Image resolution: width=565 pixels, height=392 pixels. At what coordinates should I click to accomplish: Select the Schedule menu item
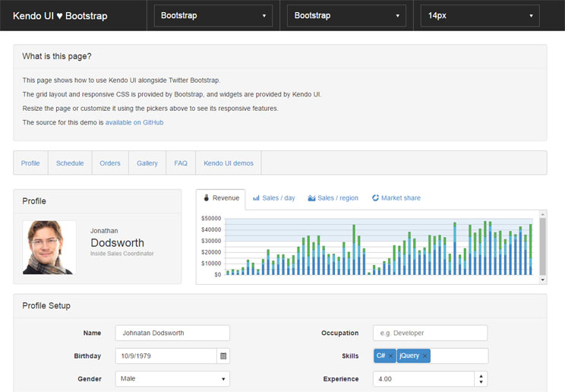tap(70, 163)
